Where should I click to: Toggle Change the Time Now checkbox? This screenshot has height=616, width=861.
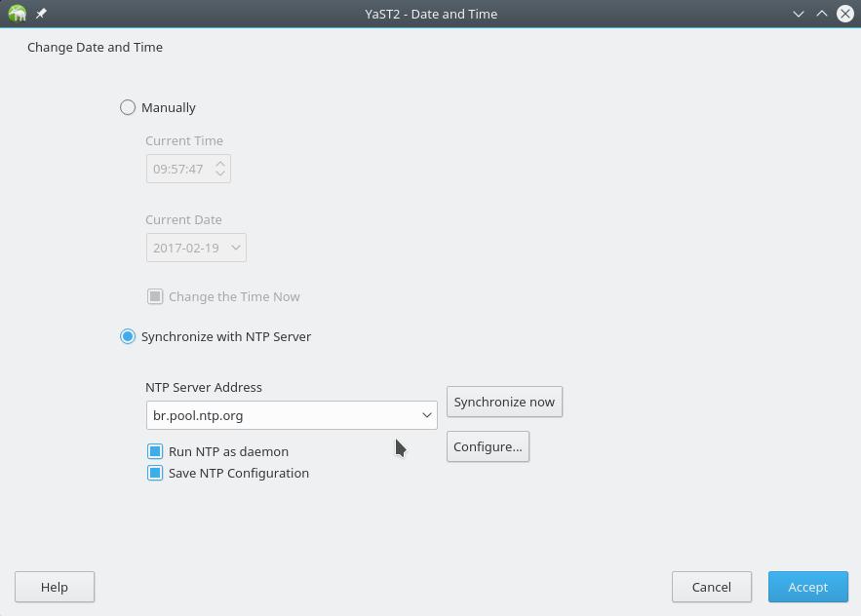(x=155, y=296)
